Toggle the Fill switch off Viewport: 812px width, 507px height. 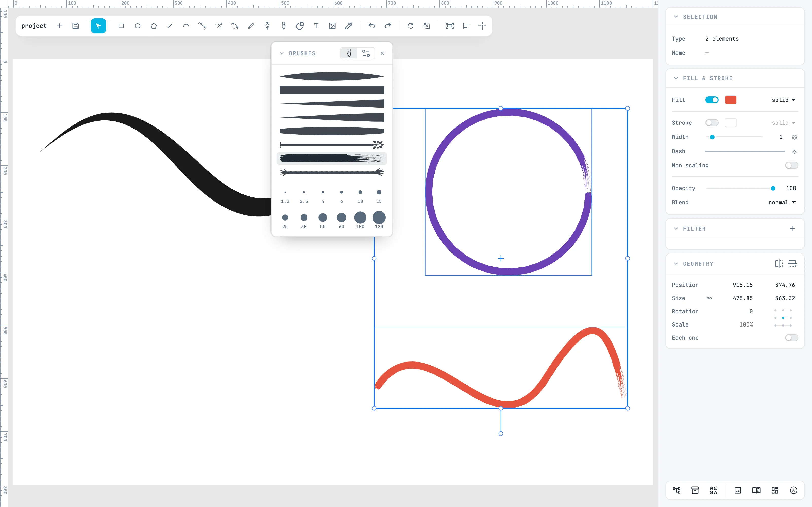[x=712, y=100]
